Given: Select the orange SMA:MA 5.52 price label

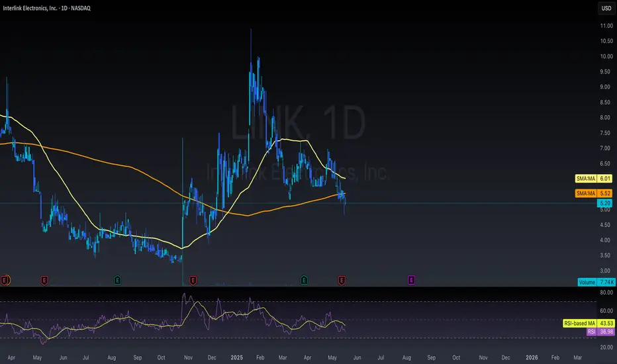Looking at the screenshot, I should [x=593, y=193].
